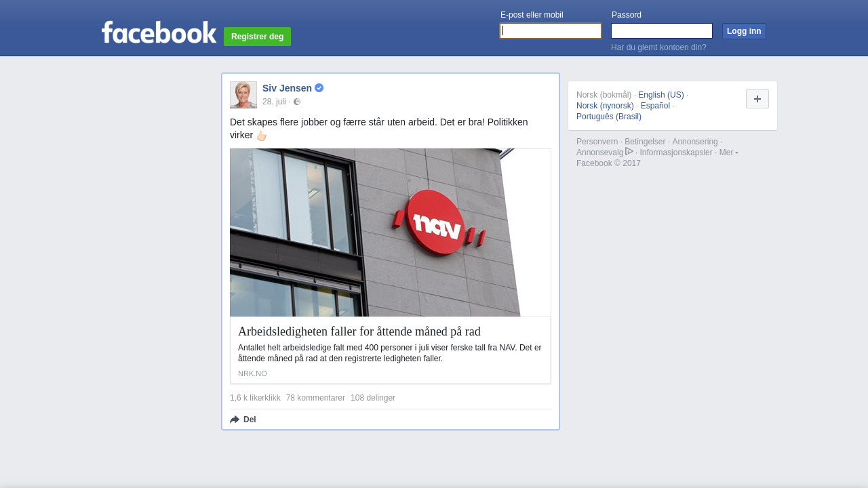Image resolution: width=868 pixels, height=488 pixels.
Task: Expand the Mer footer dropdown
Action: point(729,152)
